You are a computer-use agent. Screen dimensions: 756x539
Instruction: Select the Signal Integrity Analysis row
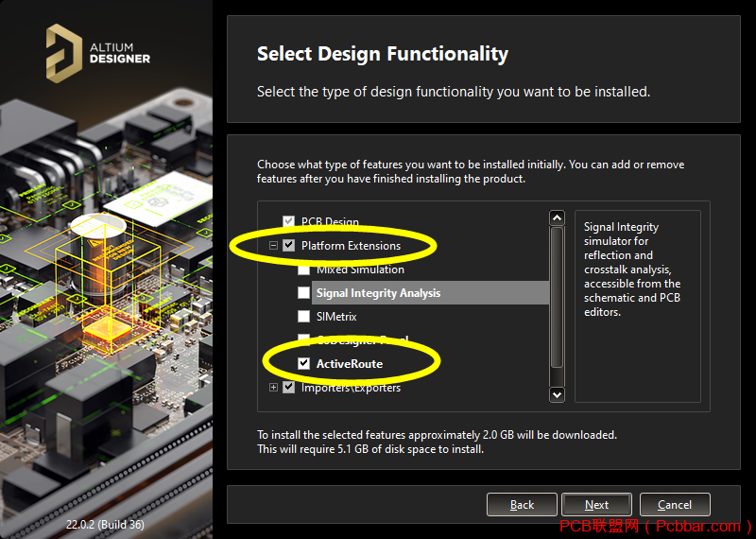coord(430,293)
